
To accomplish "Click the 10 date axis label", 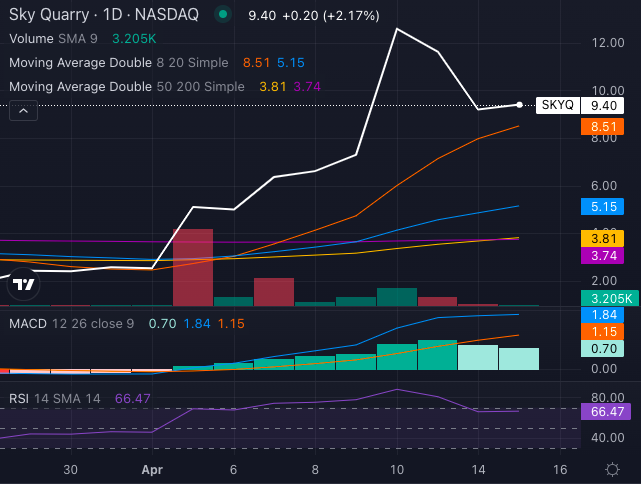I will [397, 470].
